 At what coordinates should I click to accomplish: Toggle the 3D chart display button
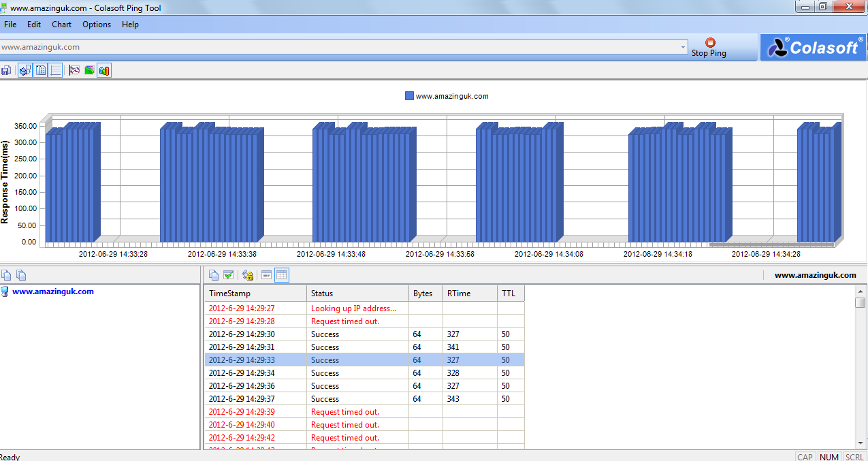25,70
